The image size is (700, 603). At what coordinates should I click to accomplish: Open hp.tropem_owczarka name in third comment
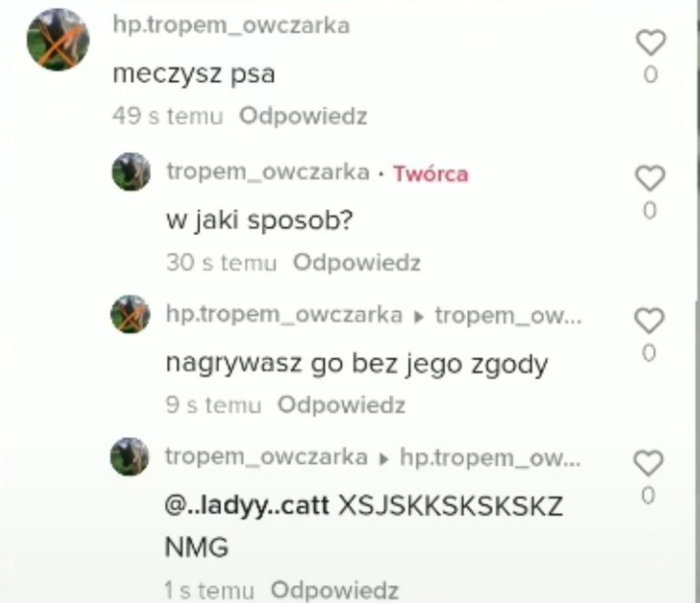285,314
